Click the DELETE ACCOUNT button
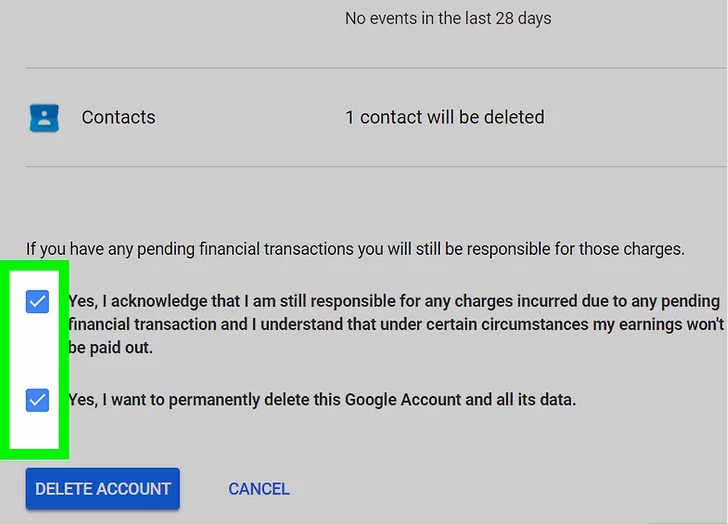Viewport: 728px width, 524px height. tap(103, 489)
